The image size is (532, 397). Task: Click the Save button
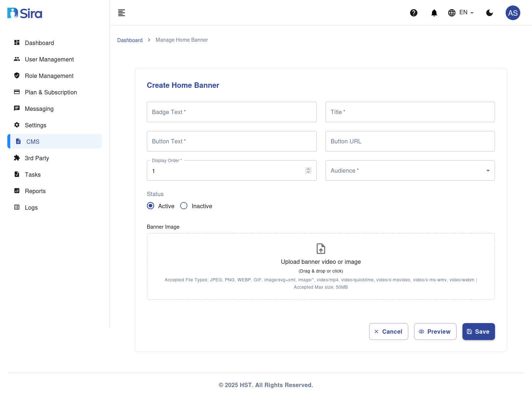[x=479, y=332]
